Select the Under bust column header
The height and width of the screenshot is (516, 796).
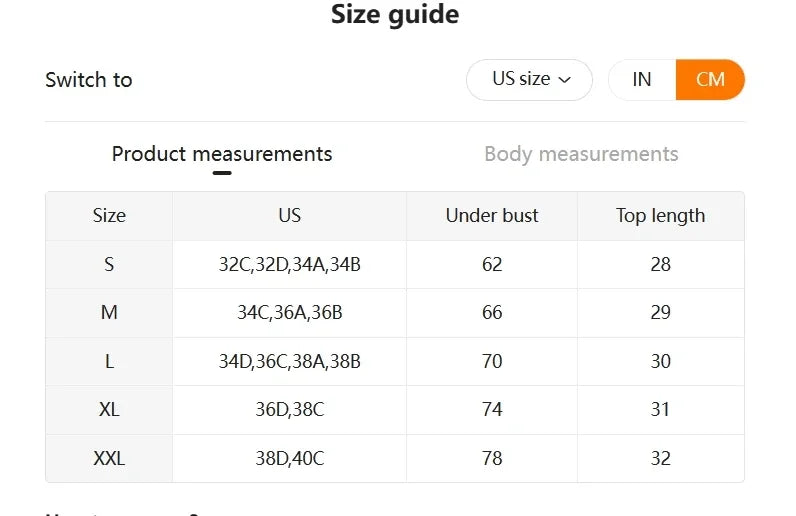492,216
